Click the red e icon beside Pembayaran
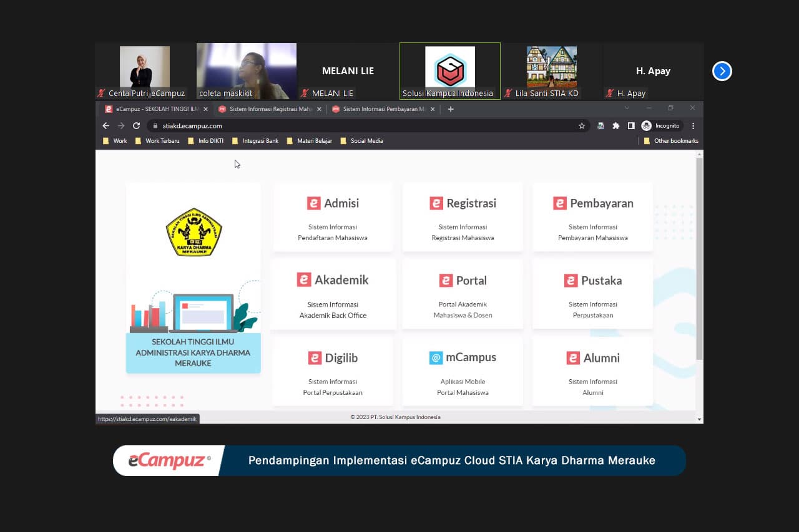The width and height of the screenshot is (799, 532). click(560, 203)
